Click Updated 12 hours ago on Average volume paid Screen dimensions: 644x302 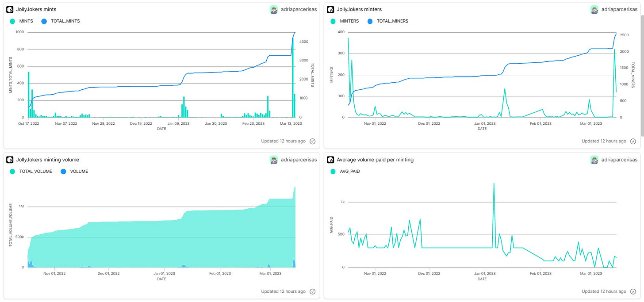[x=604, y=291]
